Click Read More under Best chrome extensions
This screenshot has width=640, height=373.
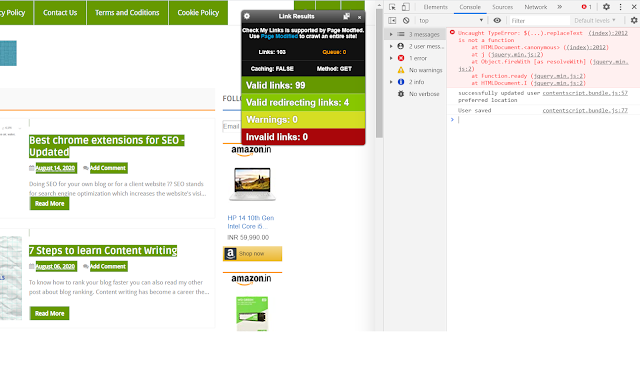(x=49, y=204)
